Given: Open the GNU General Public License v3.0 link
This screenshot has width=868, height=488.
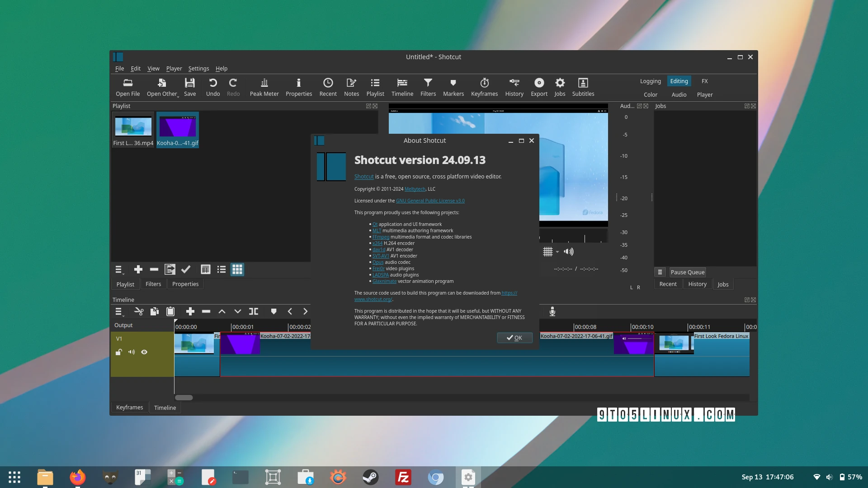Looking at the screenshot, I should 430,200.
